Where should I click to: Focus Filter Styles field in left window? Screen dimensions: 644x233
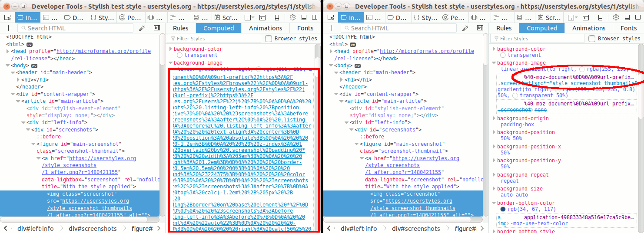point(213,39)
